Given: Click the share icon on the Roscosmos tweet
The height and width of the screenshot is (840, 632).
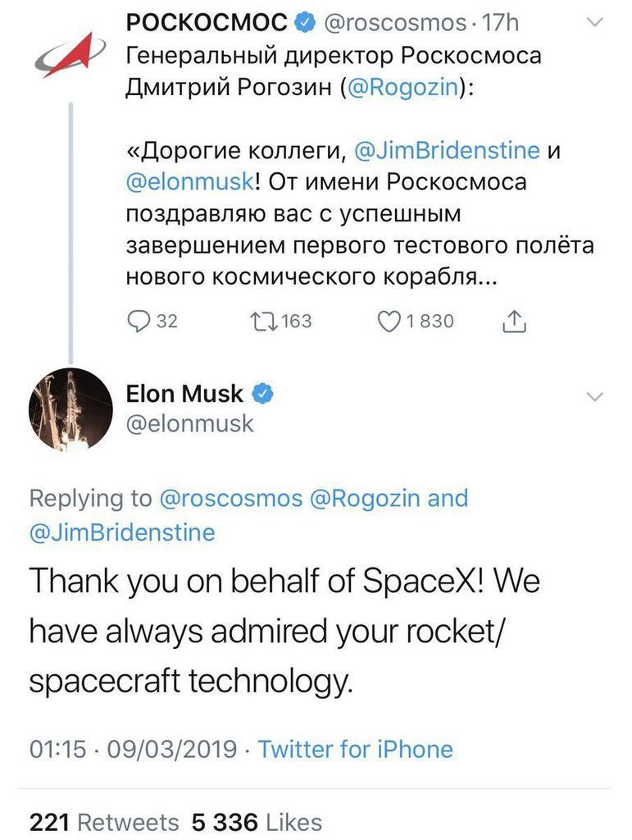Looking at the screenshot, I should pyautogui.click(x=515, y=322).
